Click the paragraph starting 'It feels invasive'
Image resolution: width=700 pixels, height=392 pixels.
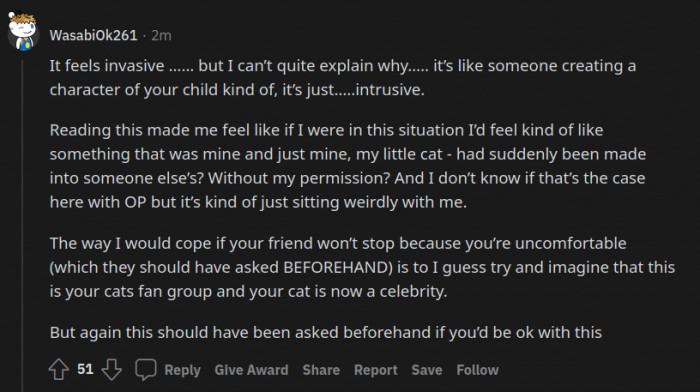click(342, 78)
